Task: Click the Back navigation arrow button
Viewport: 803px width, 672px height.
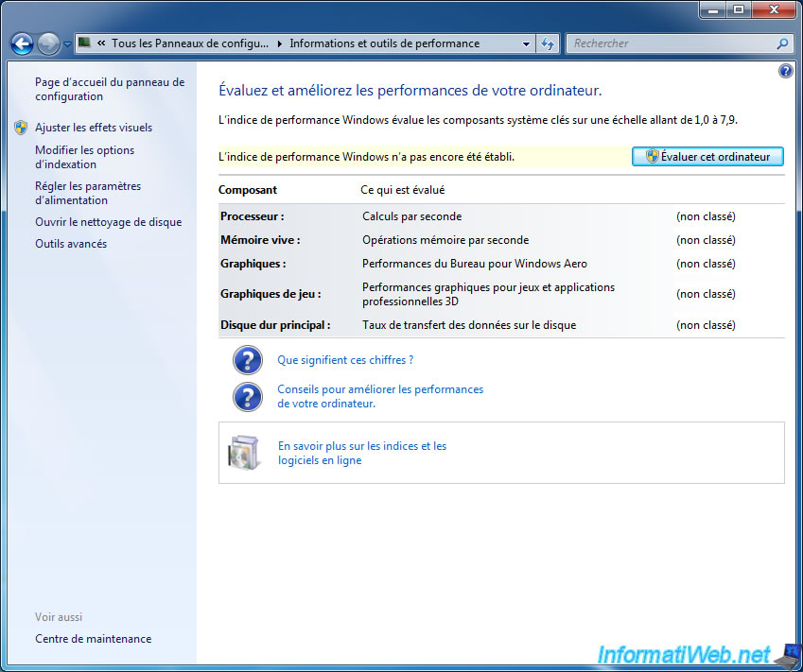Action: click(x=22, y=43)
